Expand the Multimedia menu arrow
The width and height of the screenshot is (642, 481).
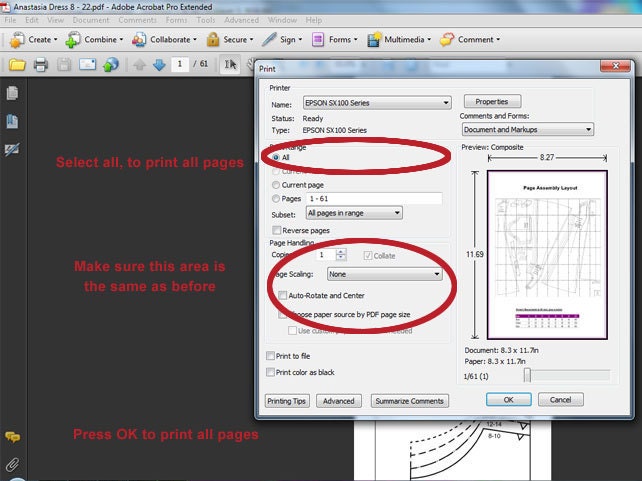point(429,40)
